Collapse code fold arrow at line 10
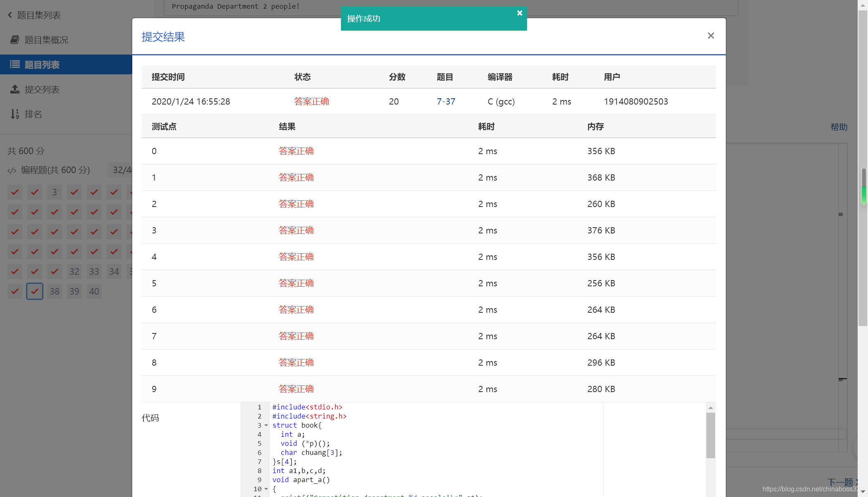 point(266,489)
